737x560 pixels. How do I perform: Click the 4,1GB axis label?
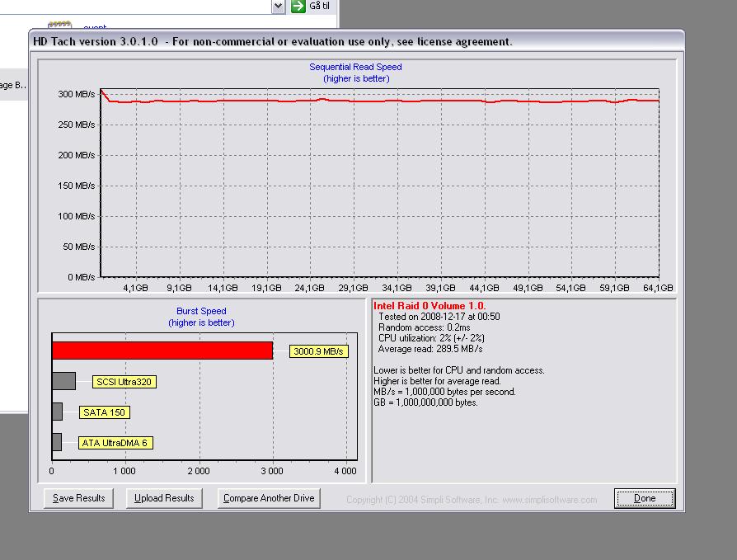(135, 288)
